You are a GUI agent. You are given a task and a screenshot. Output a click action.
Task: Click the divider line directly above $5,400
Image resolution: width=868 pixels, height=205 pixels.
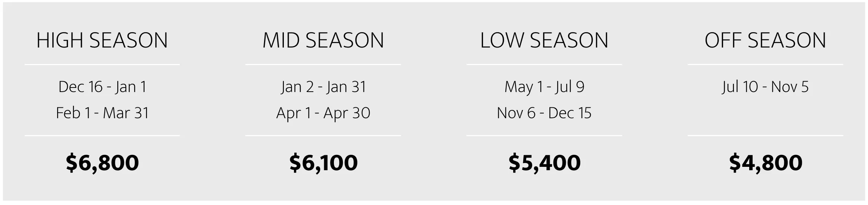544,135
